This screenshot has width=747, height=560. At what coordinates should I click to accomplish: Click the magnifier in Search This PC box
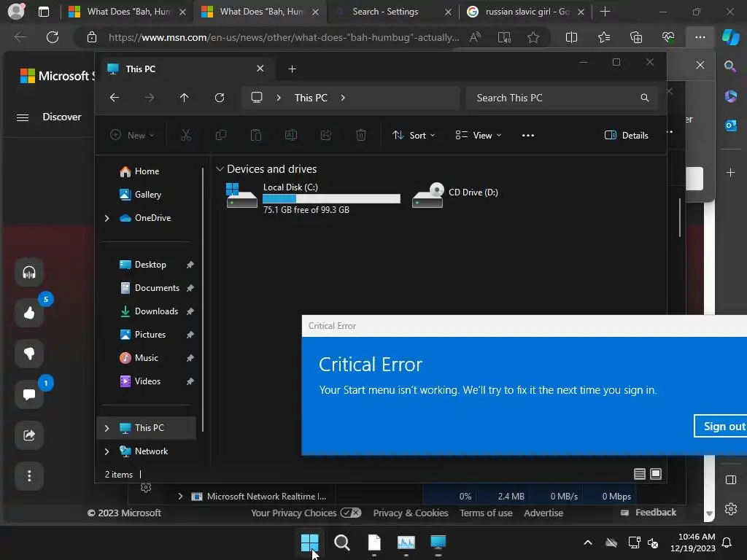[x=645, y=98]
